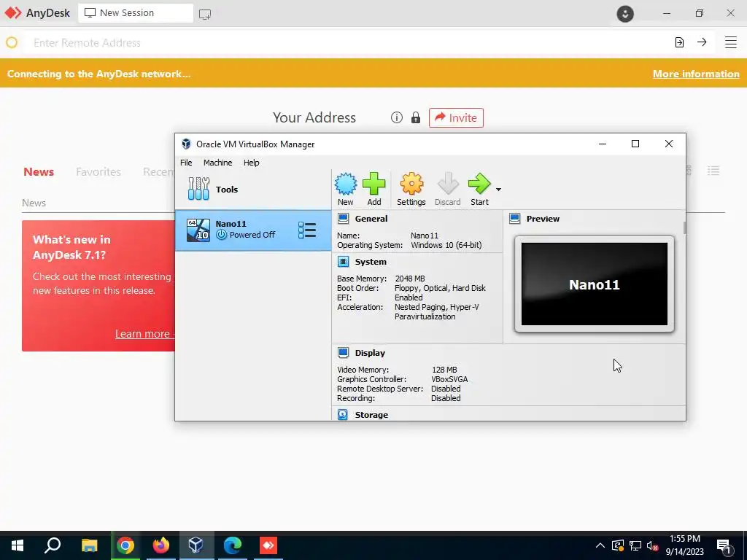Click the network tray icon
Image resolution: width=747 pixels, height=560 pixels.
point(635,545)
